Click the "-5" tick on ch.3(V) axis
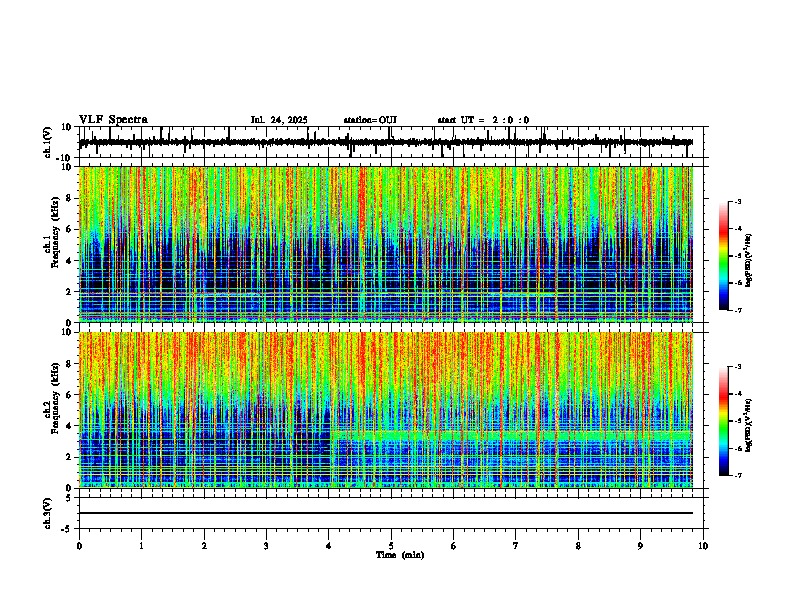 (67, 529)
